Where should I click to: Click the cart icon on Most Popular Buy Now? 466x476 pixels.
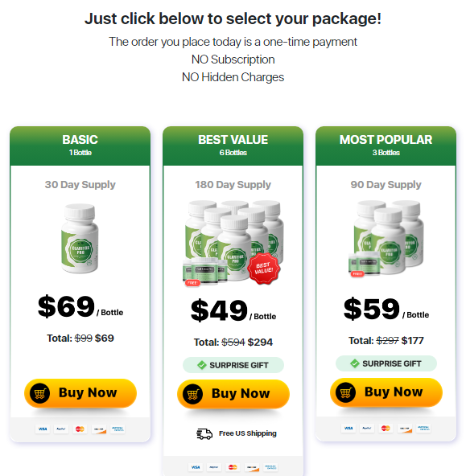(345, 393)
